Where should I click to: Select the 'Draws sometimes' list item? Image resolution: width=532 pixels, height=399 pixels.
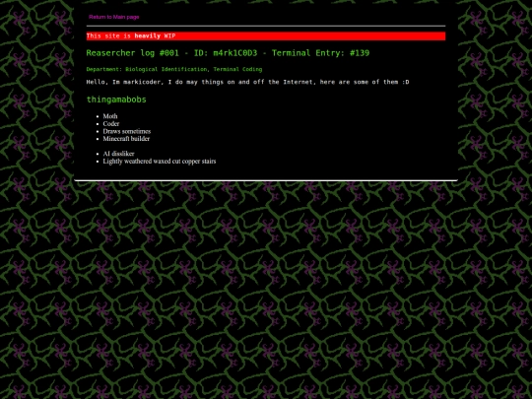tap(127, 131)
